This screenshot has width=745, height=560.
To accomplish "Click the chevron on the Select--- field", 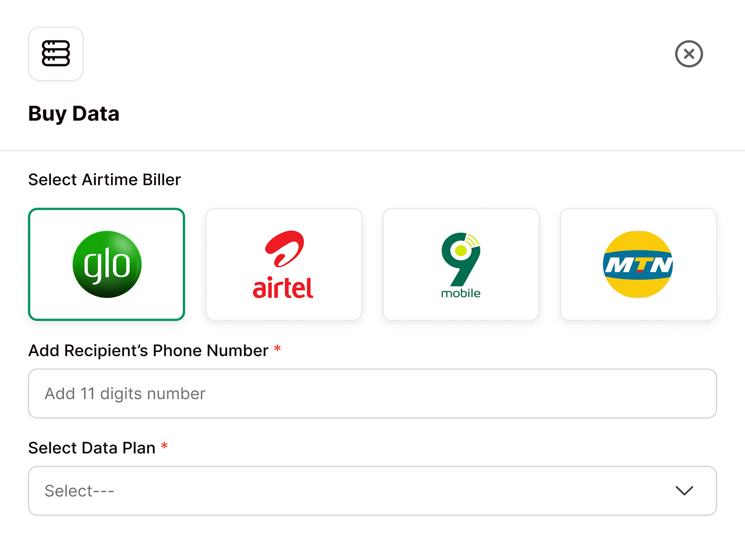I will tap(683, 490).
